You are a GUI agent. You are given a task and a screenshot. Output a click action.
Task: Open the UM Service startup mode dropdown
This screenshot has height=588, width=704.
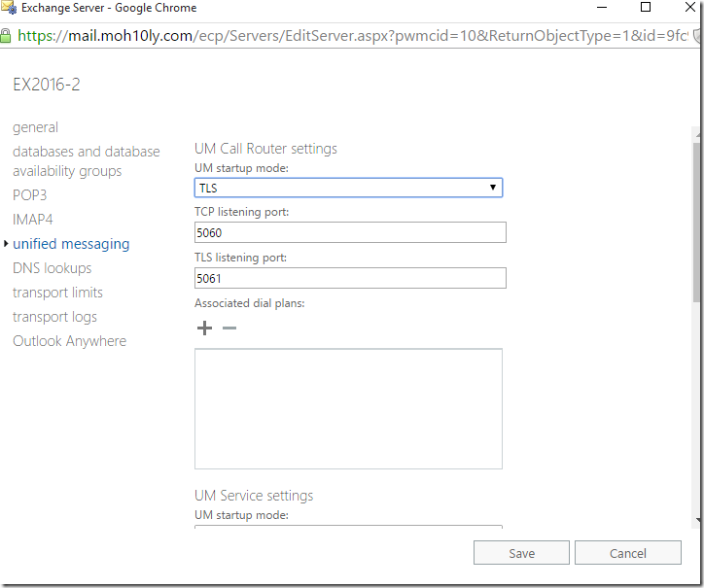point(348,527)
